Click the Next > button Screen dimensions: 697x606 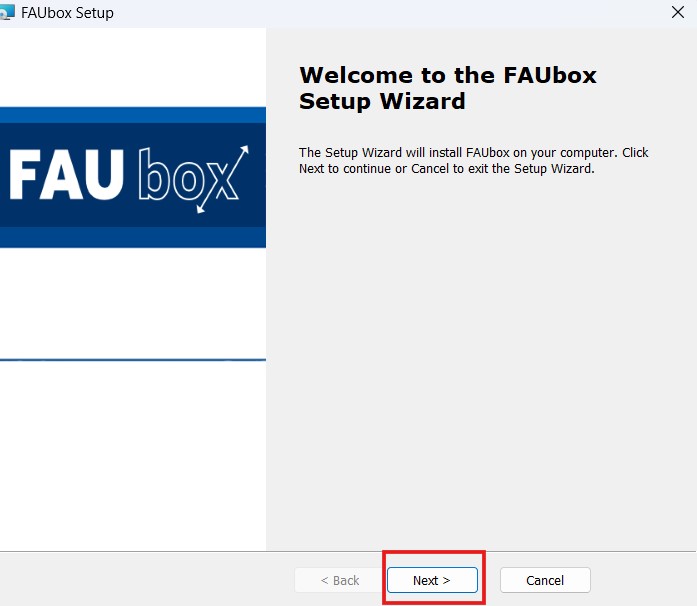432,580
